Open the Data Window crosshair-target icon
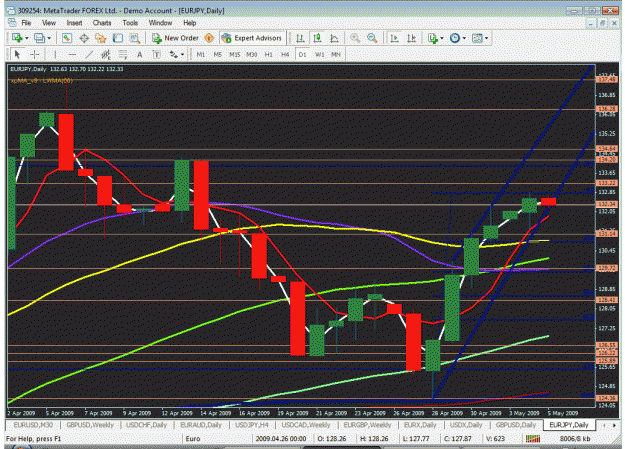Viewport: 625px width, 449px height. click(x=84, y=38)
